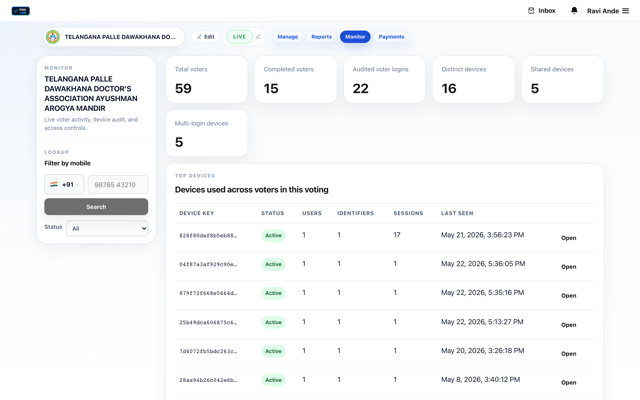The height and width of the screenshot is (400, 640).
Task: Expand the Status All dropdown
Action: (107, 228)
